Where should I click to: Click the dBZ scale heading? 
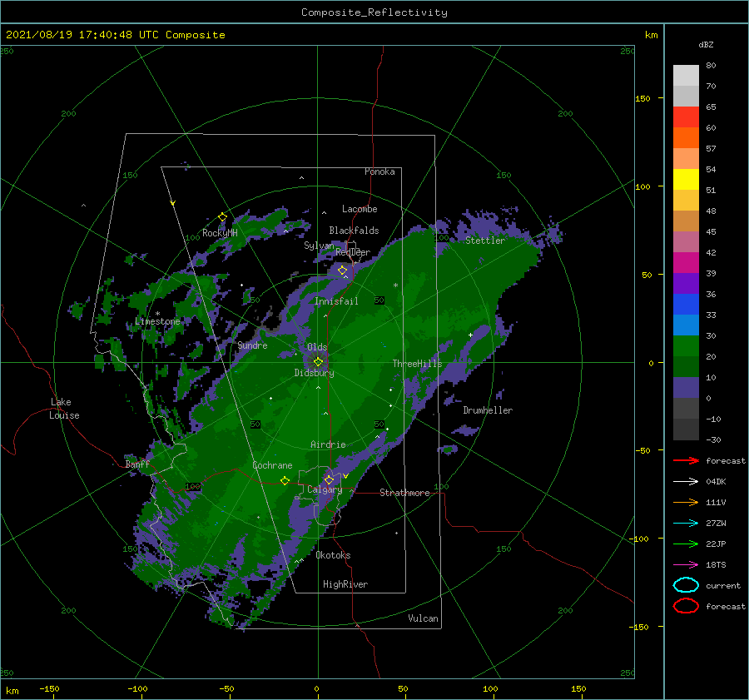pos(706,44)
